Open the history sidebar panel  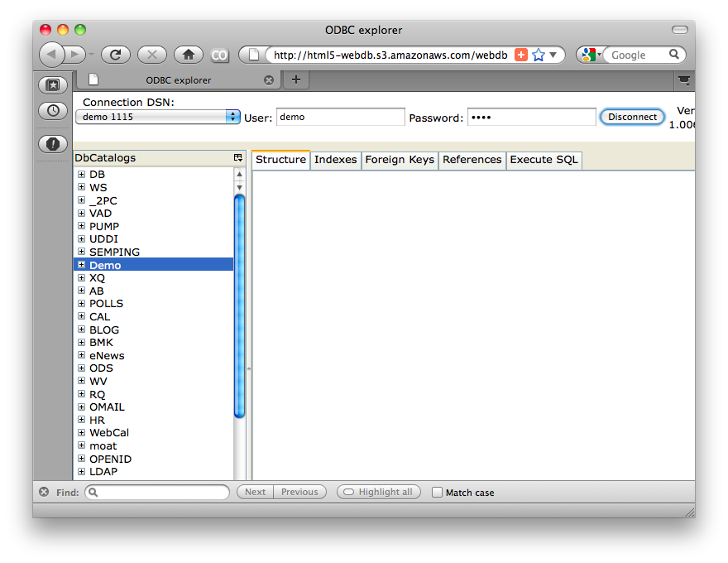(53, 110)
